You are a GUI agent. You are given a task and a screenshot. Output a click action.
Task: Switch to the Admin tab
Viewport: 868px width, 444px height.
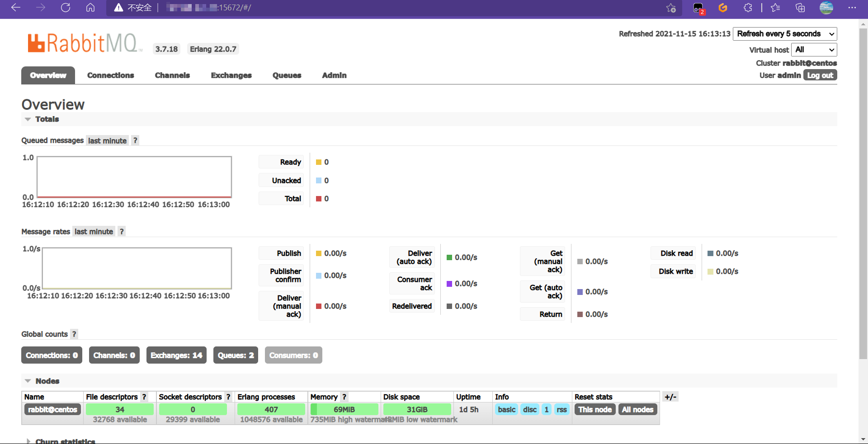pos(335,75)
